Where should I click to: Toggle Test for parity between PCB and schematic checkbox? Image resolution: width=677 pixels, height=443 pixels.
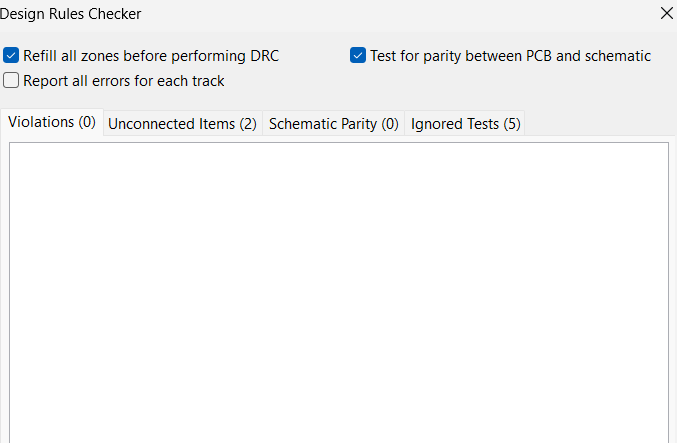coord(358,56)
